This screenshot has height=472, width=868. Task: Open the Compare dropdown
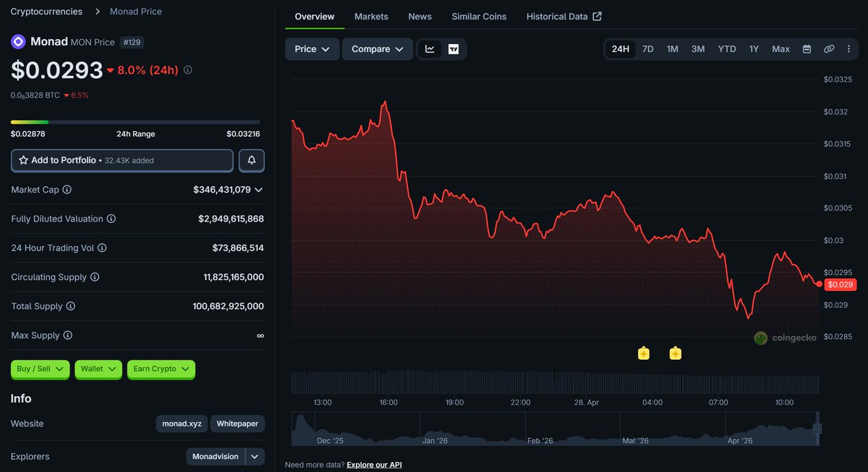click(x=378, y=49)
